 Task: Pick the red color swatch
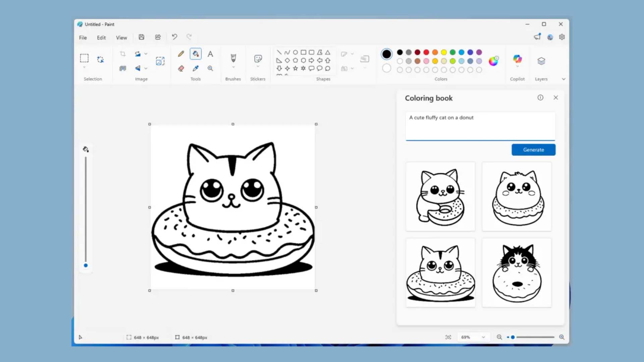coord(426,52)
